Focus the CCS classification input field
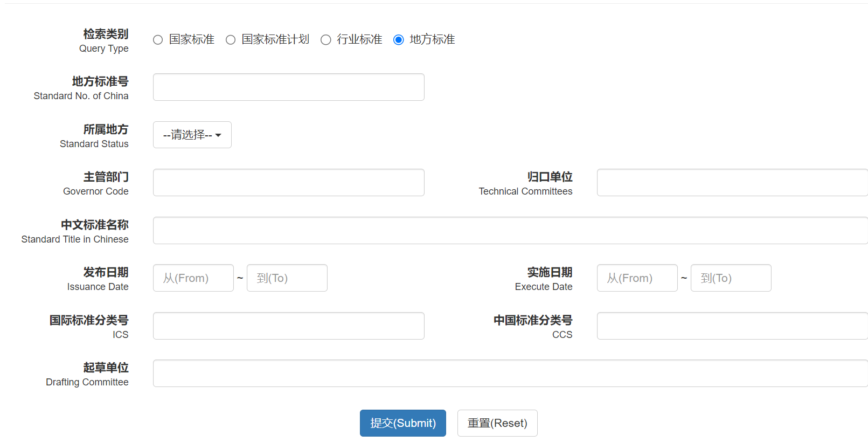The image size is (868, 442). pos(732,326)
